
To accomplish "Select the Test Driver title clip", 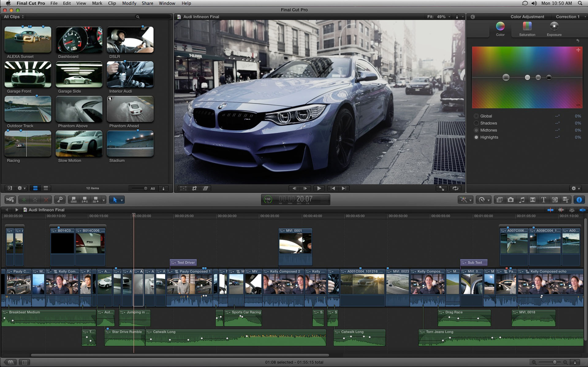I will tap(183, 262).
